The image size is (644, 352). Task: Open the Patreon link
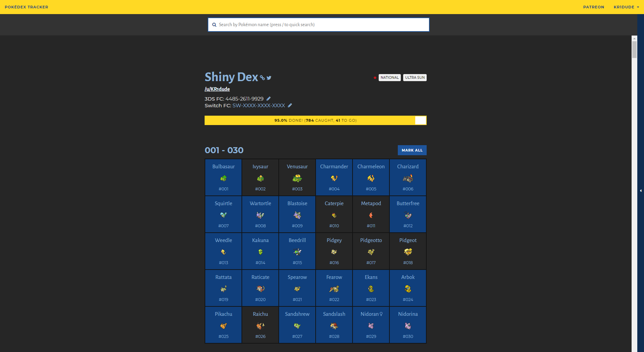click(x=593, y=7)
